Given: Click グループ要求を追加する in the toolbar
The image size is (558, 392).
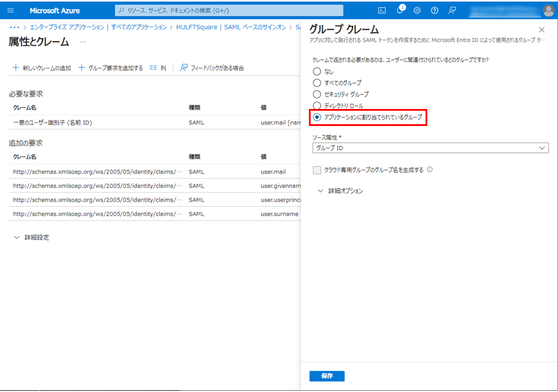Looking at the screenshot, I should pos(111,68).
